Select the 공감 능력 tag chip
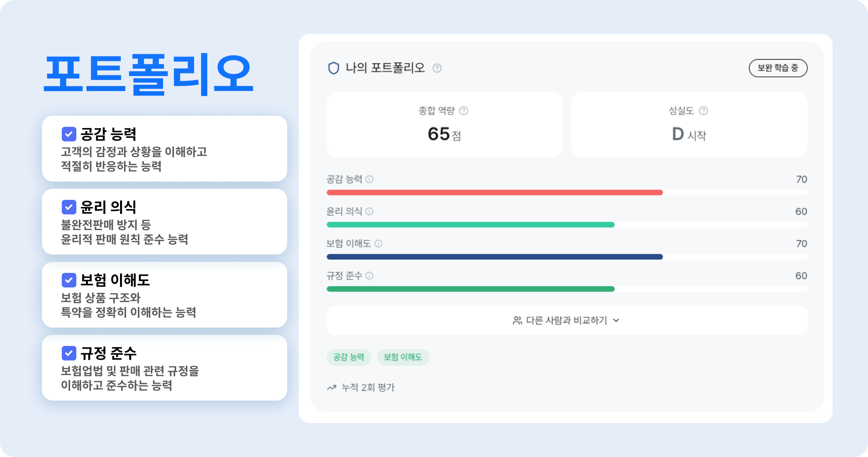The image size is (868, 457). 349,357
